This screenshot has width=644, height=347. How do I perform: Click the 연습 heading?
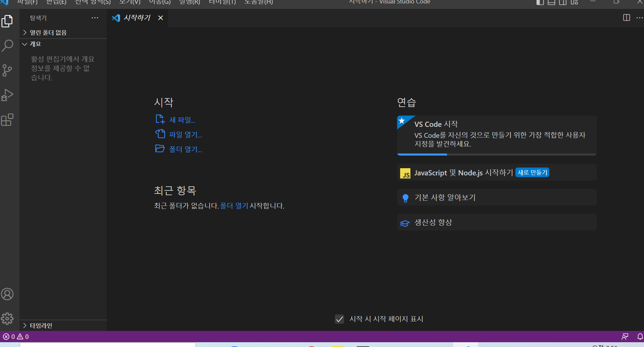pos(407,102)
